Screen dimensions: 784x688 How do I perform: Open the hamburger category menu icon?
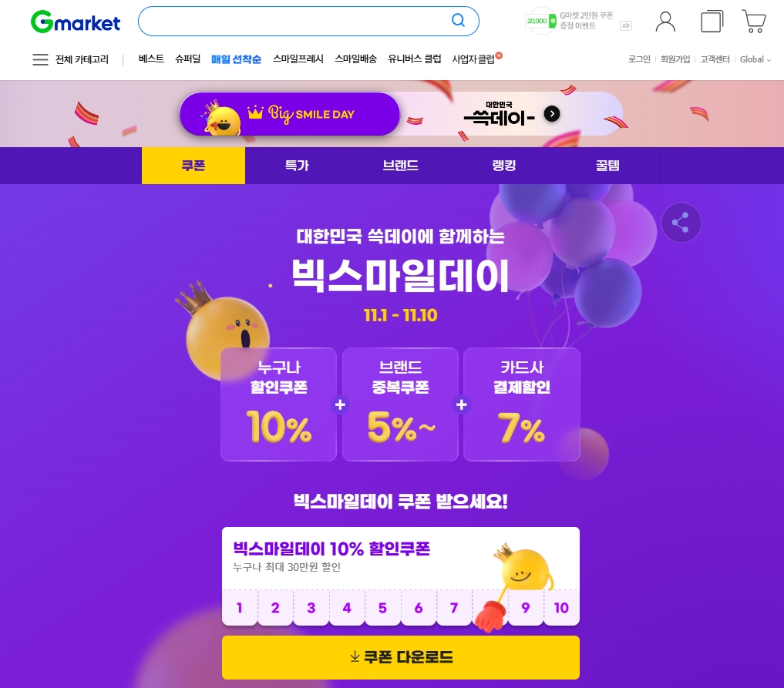(x=41, y=59)
